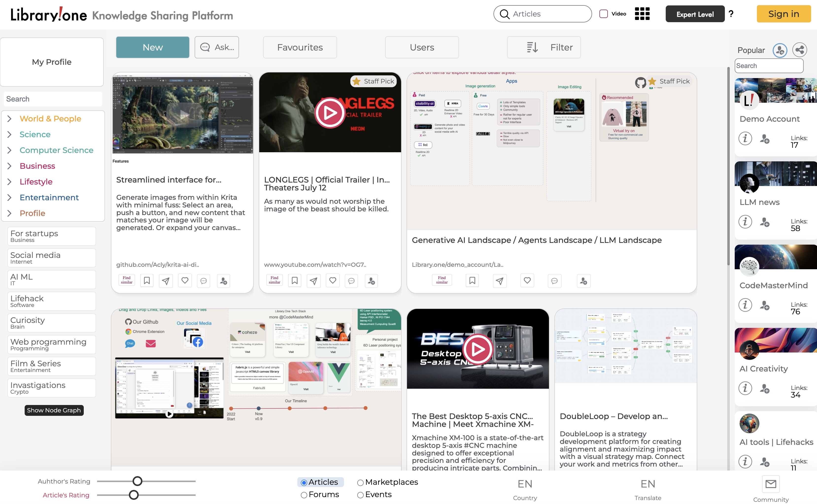This screenshot has width=817, height=504.
Task: Select the Events radio button
Action: pyautogui.click(x=360, y=495)
